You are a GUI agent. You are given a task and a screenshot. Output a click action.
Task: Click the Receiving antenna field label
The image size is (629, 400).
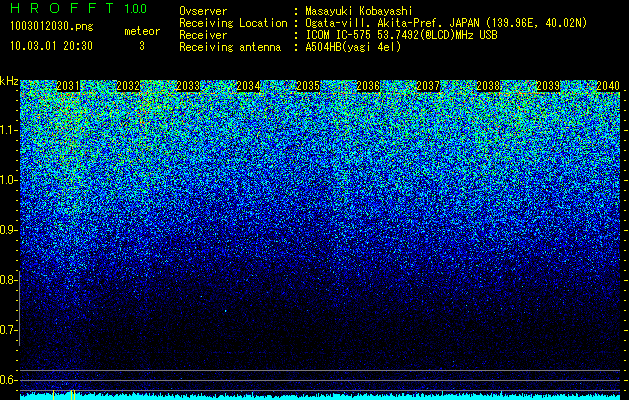pos(230,47)
